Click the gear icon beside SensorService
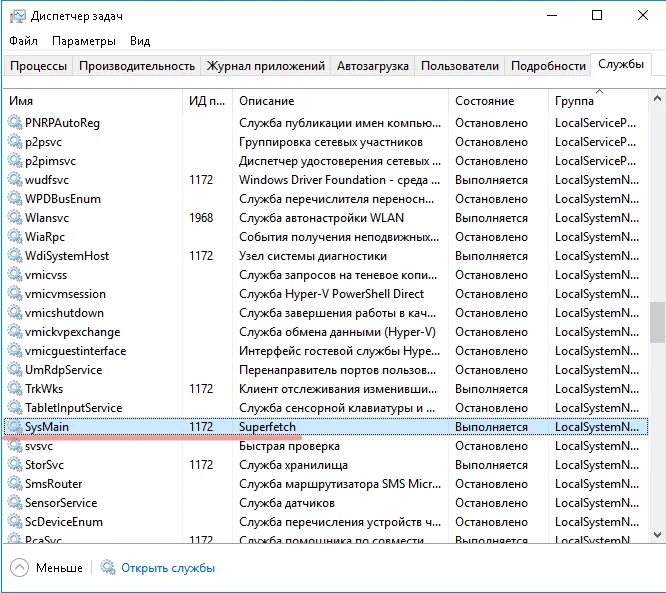 (15, 503)
